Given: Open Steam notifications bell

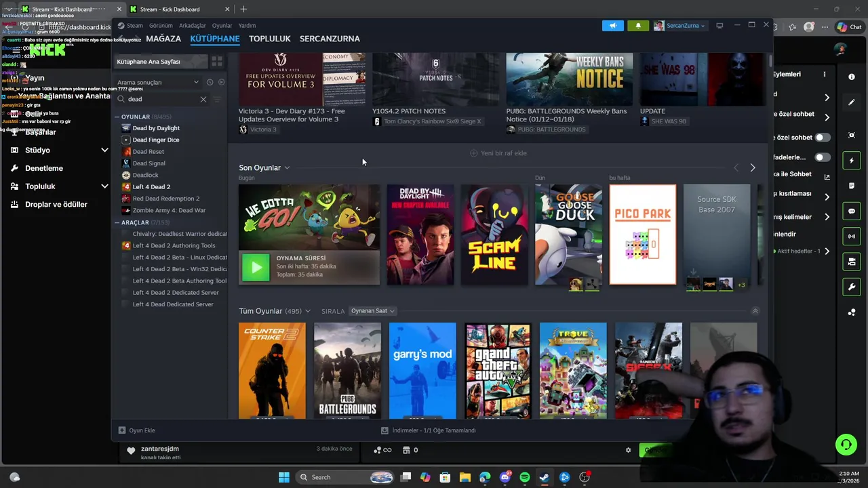Looking at the screenshot, I should [x=638, y=26].
